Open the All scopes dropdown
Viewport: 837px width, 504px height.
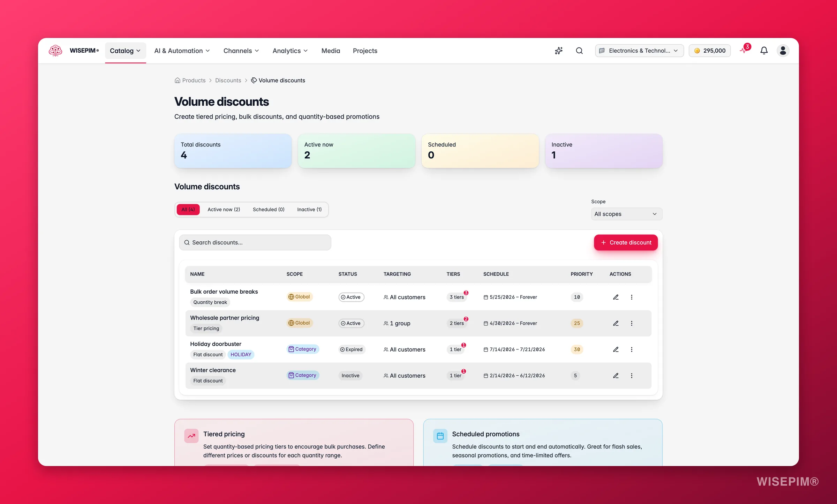626,214
